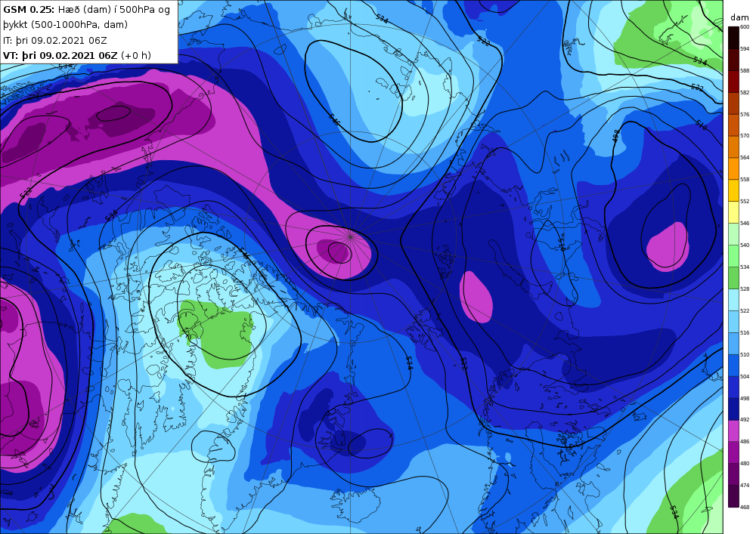Click the '504' value on the color scale

tap(745, 377)
